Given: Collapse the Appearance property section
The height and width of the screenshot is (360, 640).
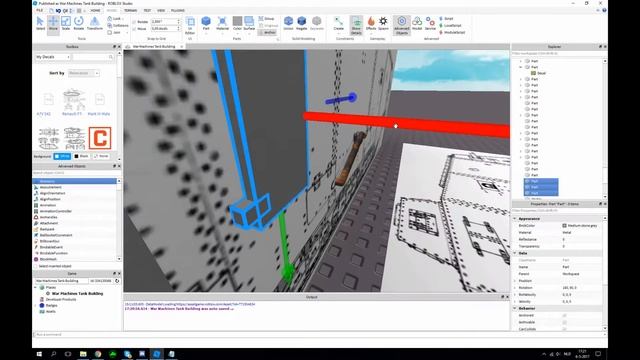Looking at the screenshot, I should 515,219.
